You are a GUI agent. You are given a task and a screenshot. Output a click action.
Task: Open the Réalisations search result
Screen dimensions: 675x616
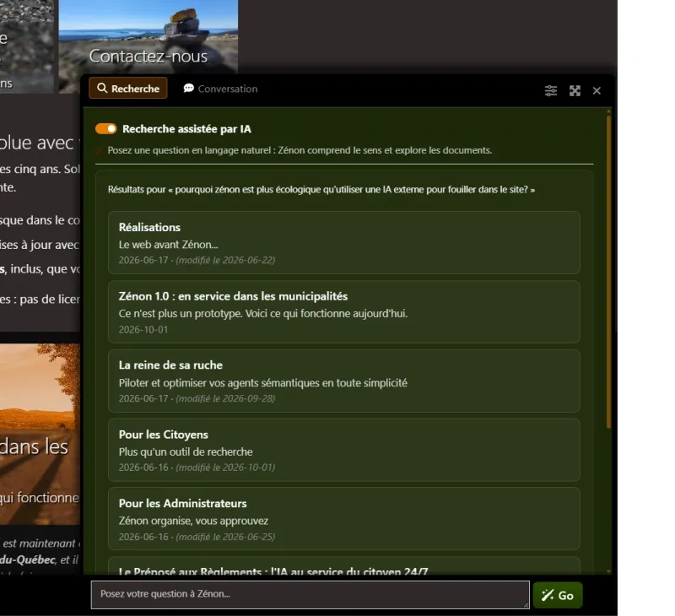[x=344, y=242]
